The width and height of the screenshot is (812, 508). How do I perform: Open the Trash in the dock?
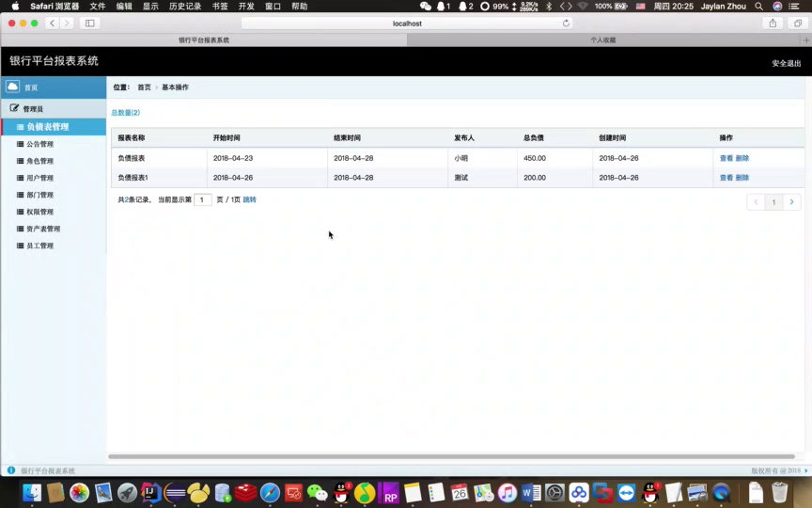779,492
